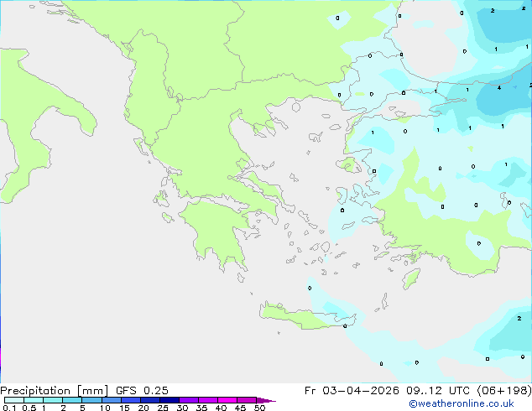Click the 2–5 mm legend swatch

point(72,400)
